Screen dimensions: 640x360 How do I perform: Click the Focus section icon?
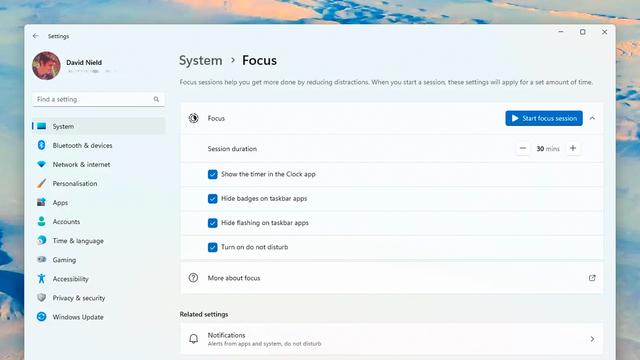[193, 118]
